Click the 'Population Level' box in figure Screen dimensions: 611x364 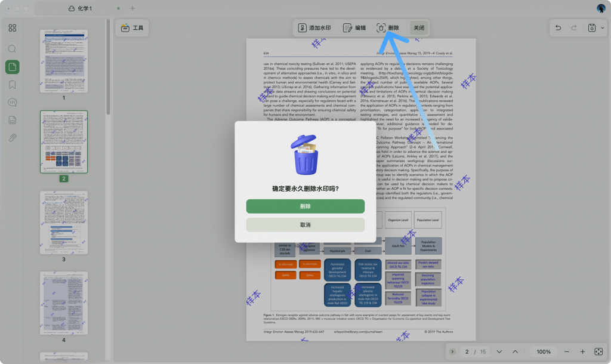click(427, 220)
